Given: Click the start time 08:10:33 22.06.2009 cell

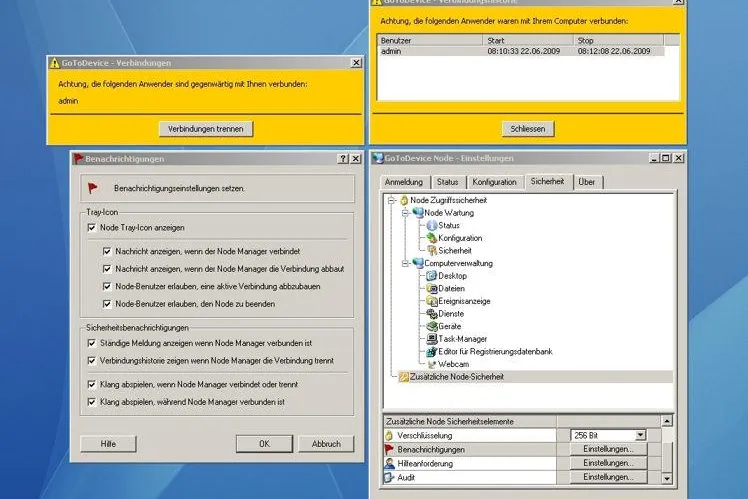Looking at the screenshot, I should [x=524, y=51].
